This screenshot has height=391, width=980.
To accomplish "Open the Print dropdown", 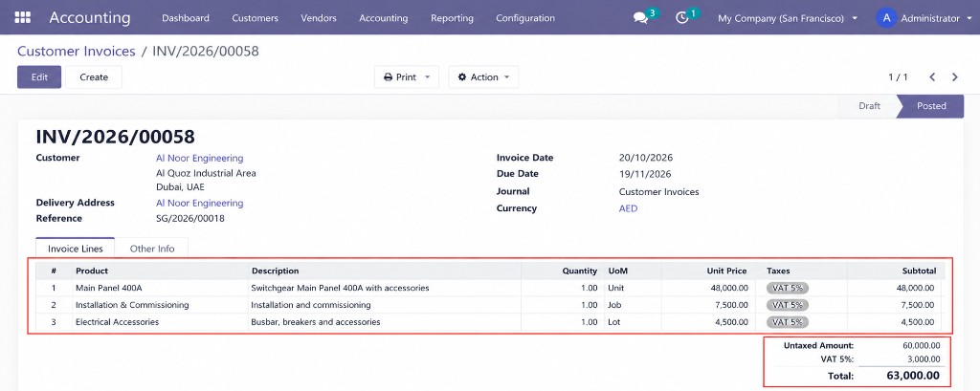I will point(407,76).
